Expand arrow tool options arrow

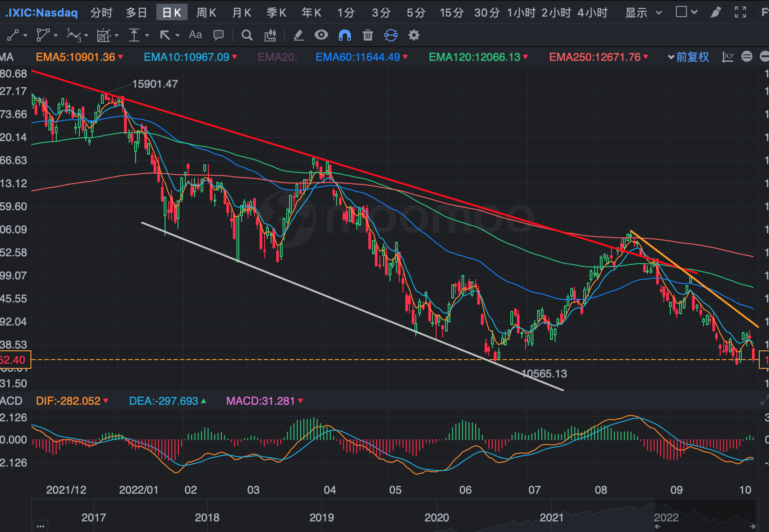[177, 35]
